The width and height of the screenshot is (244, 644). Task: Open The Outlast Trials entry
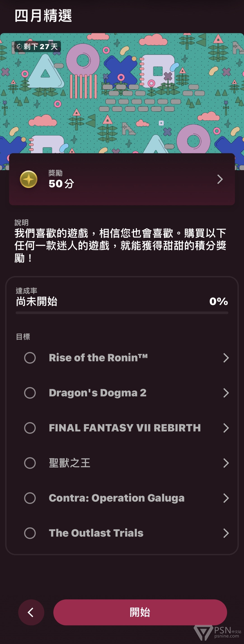pos(122,533)
